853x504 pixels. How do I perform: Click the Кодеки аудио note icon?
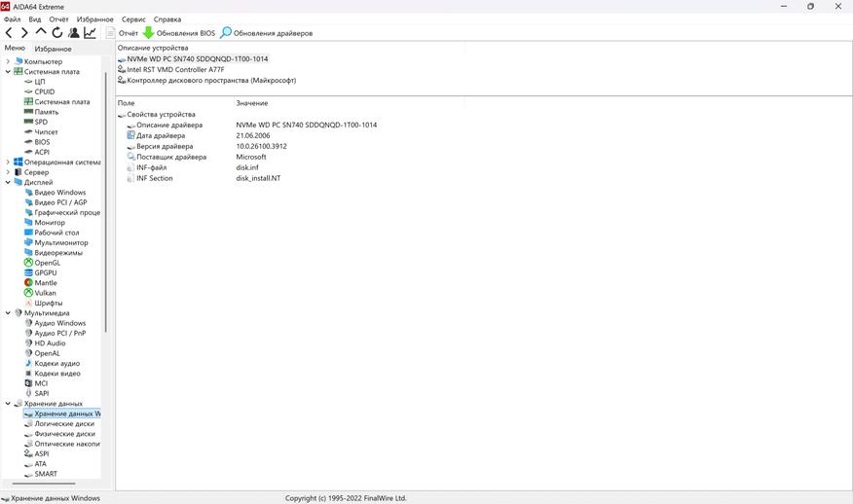pos(29,363)
